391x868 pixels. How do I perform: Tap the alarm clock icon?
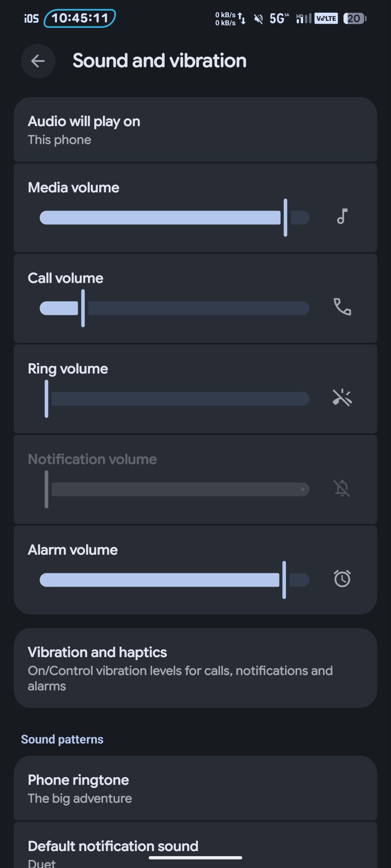point(342,578)
